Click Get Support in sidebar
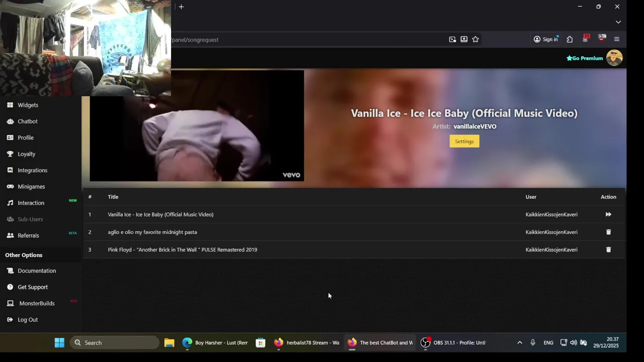644x362 pixels. tap(33, 287)
